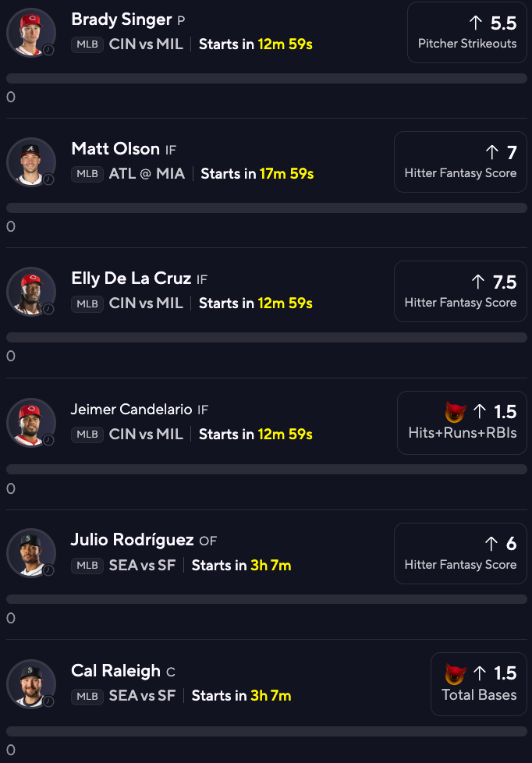Select the Total Bases 1.5 stat box

(478, 684)
